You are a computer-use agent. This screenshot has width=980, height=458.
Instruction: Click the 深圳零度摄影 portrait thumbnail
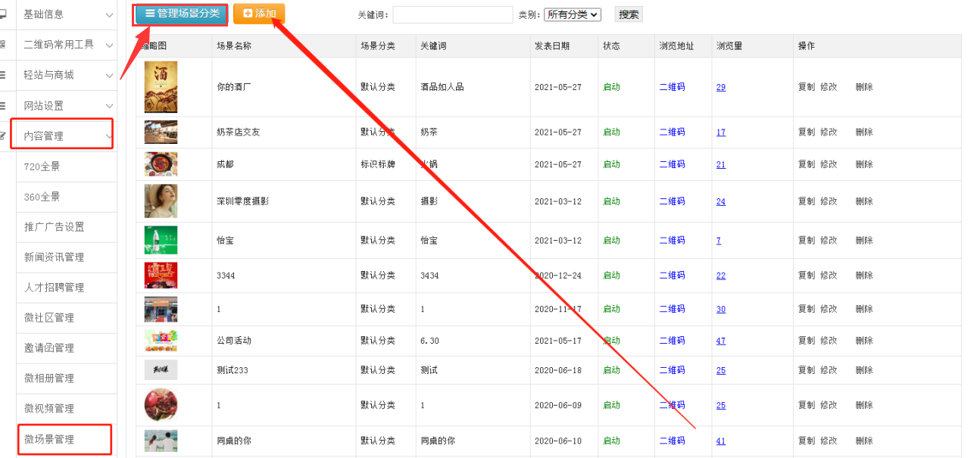point(161,201)
